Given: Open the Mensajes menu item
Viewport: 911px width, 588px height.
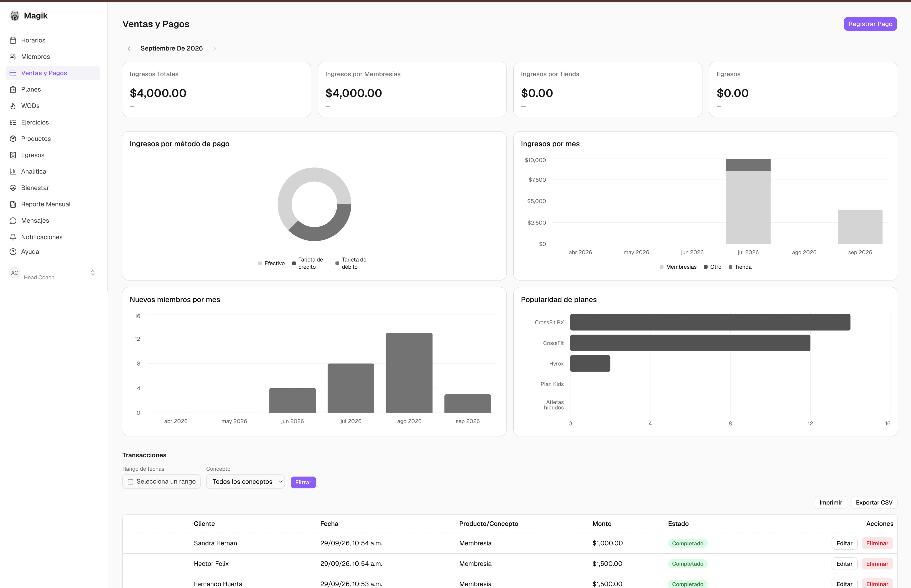Looking at the screenshot, I should click(53, 221).
